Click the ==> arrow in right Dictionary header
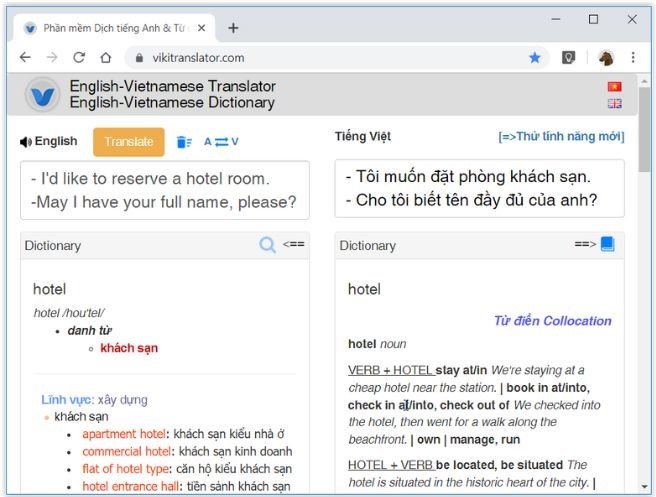Viewport: 656px width, 497px height. [584, 244]
